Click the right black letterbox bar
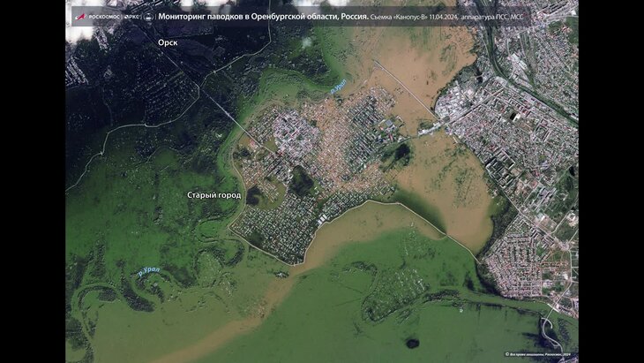This screenshot has width=644, height=363. coord(611,181)
